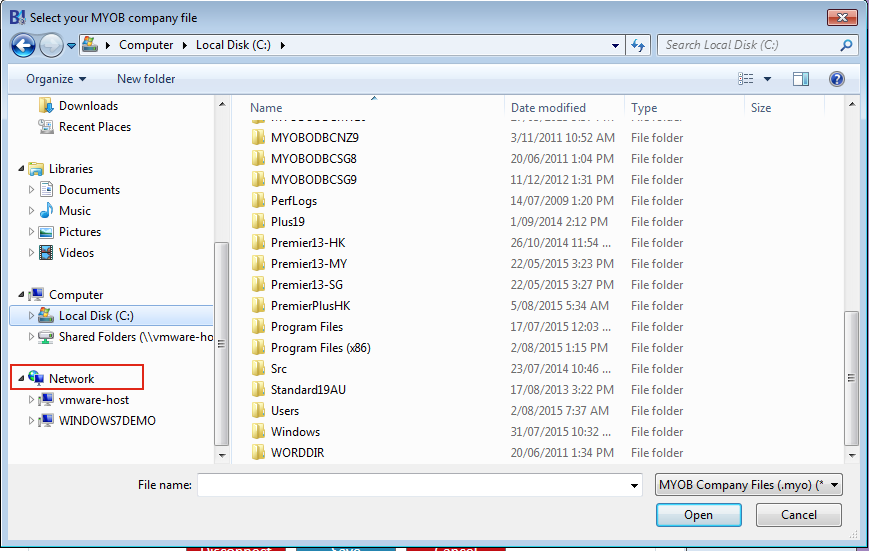Click the New folder button
This screenshot has width=869, height=551.
pos(146,79)
